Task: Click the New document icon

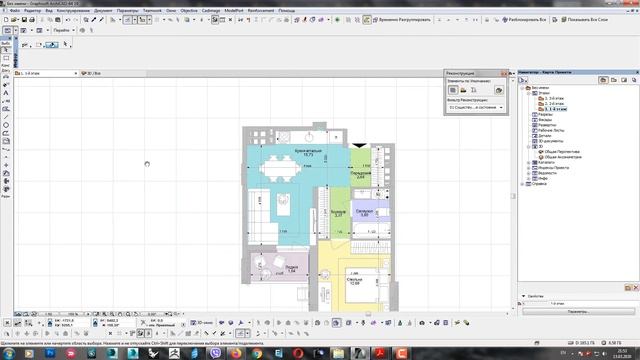Action: coord(6,20)
